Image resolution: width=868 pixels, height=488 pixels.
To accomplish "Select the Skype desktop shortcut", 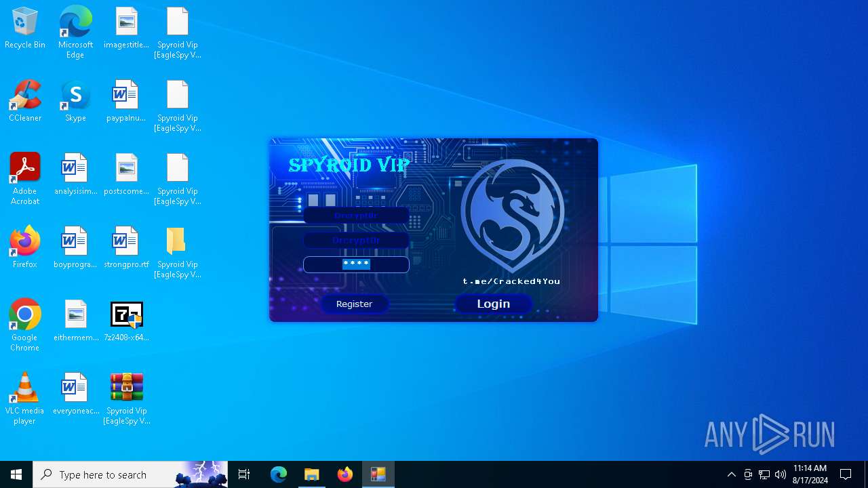I will point(75,102).
